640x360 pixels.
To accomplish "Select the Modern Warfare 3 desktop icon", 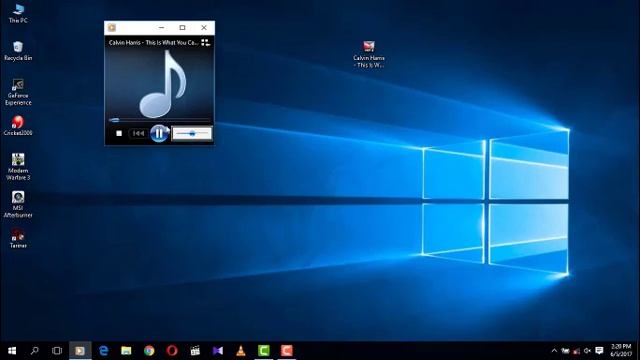I will click(x=18, y=167).
